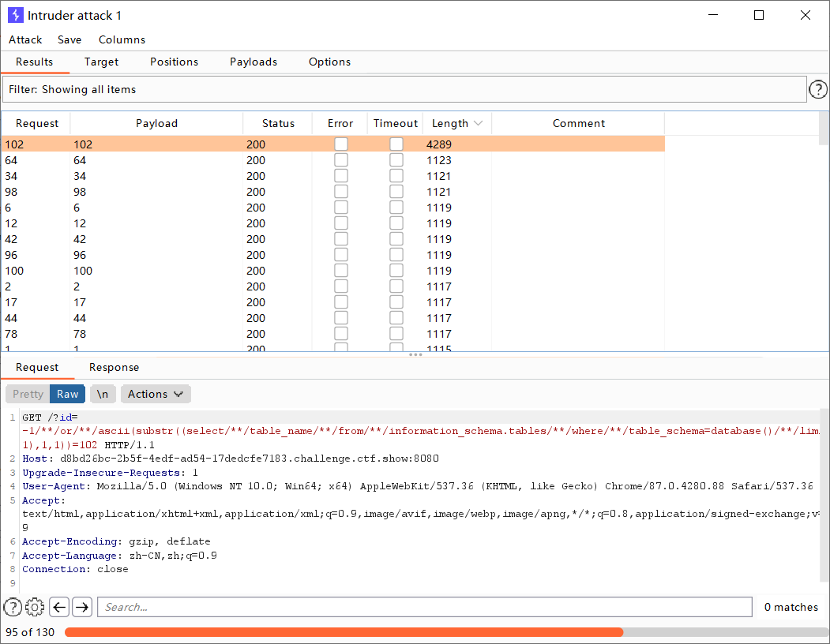The height and width of the screenshot is (644, 830).
Task: Switch to the Results tab
Action: point(35,62)
